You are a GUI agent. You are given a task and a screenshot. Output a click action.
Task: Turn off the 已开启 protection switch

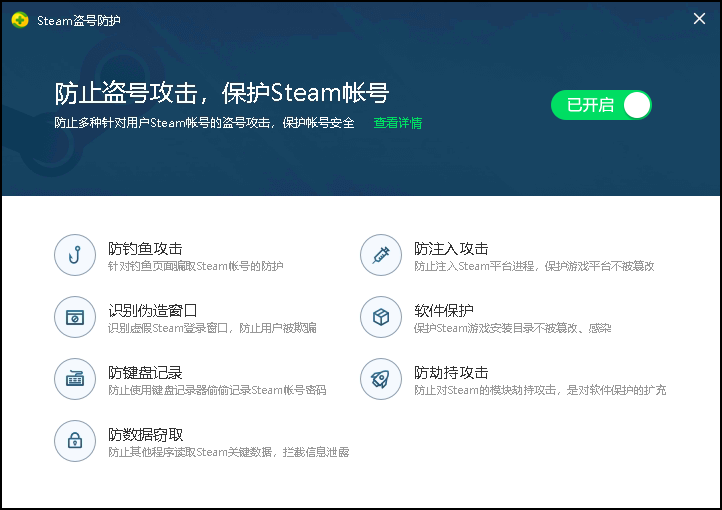601,105
